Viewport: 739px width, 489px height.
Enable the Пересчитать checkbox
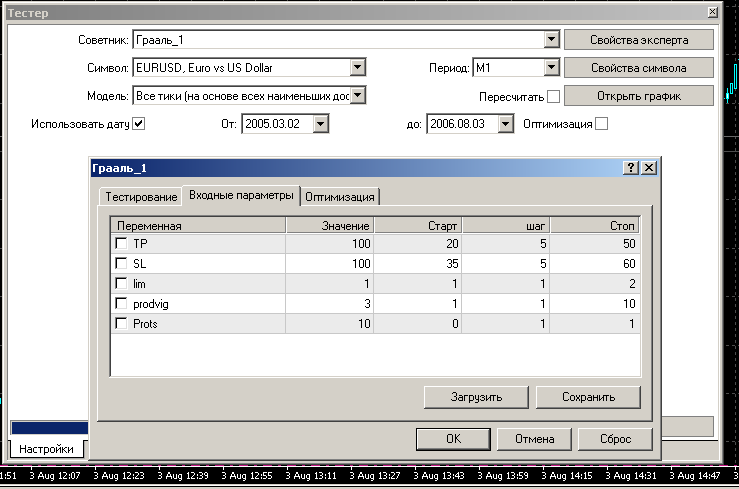(x=554, y=97)
